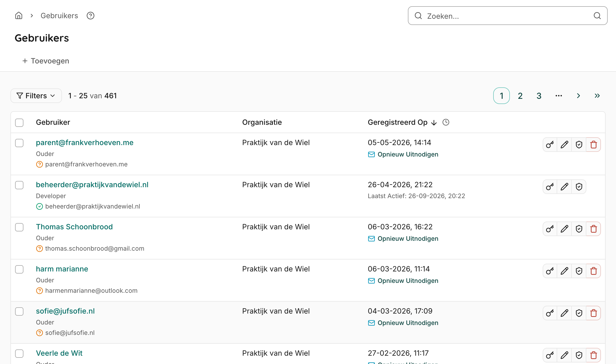Image resolution: width=616 pixels, height=364 pixels.
Task: Click the key icon for beheerder@praktijkvandewiel.nl
Action: pos(550,187)
